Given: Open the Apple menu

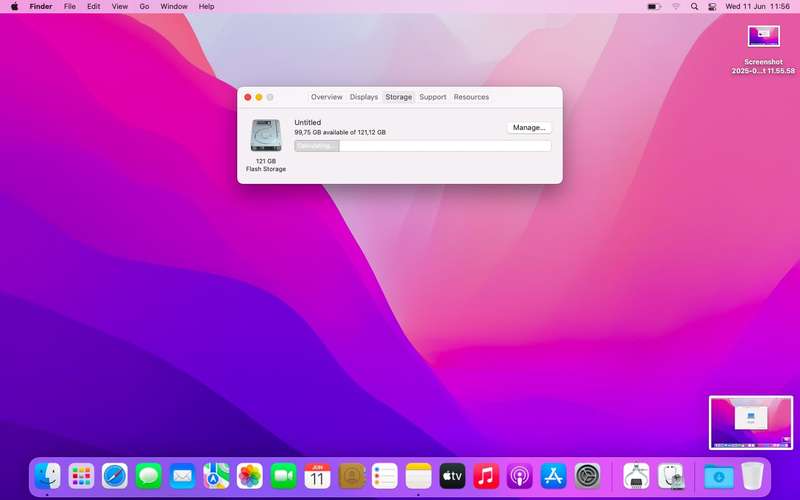Looking at the screenshot, I should (x=14, y=7).
